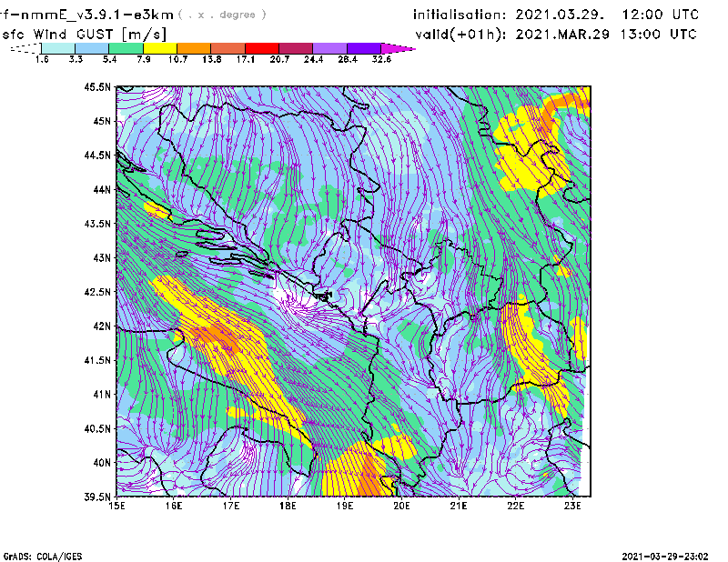Click the '40N' latitude label
Viewport: 728px width, 562px height.
[102, 463]
